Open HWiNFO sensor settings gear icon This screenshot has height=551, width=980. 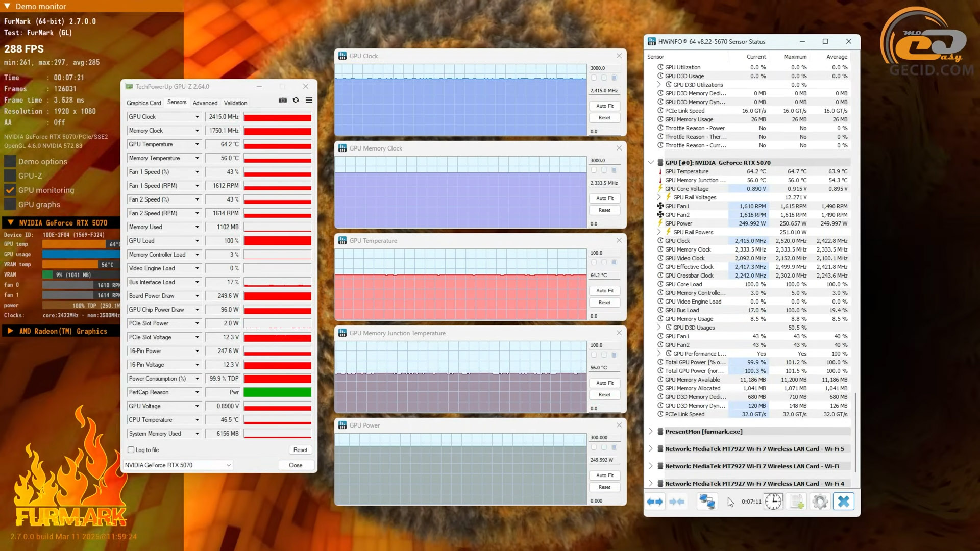[820, 502]
